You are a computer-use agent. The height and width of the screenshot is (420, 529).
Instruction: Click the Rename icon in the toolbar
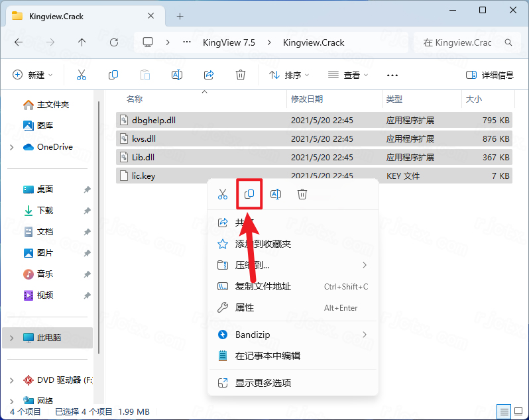[x=177, y=75]
